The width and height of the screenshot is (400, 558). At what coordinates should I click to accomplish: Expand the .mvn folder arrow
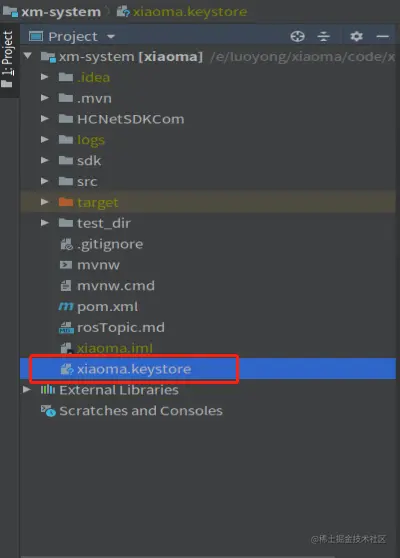tap(44, 98)
